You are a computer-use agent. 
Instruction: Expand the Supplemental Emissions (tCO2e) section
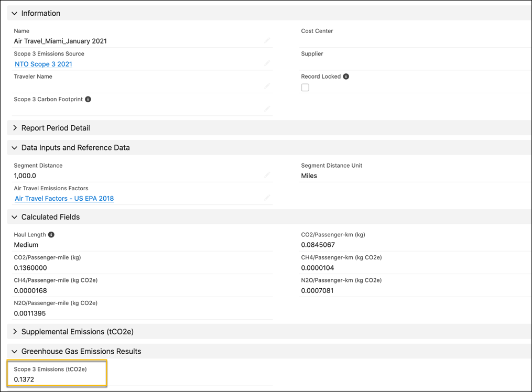pyautogui.click(x=14, y=332)
